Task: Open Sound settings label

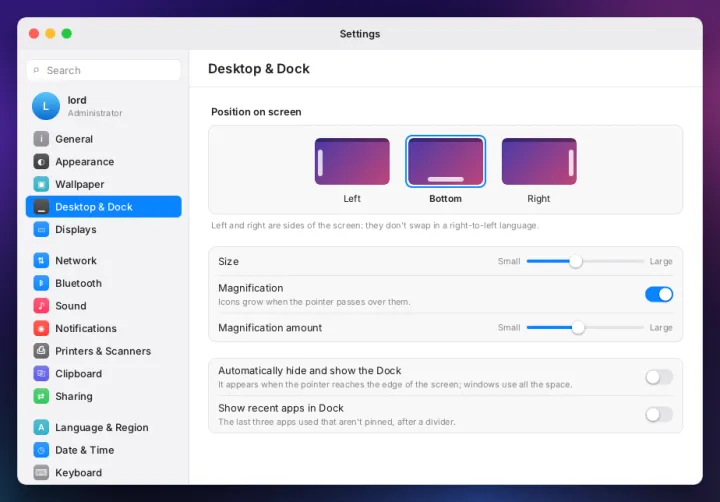Action: click(x=71, y=305)
